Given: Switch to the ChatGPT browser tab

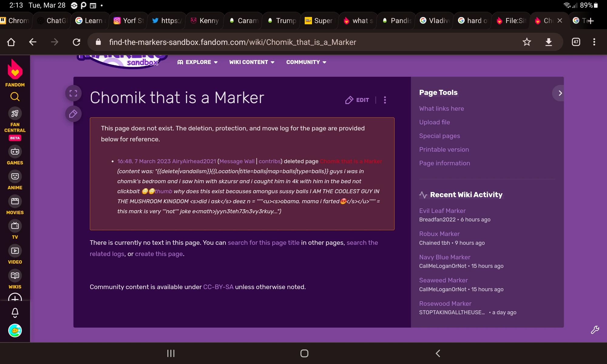Looking at the screenshot, I should point(52,21).
